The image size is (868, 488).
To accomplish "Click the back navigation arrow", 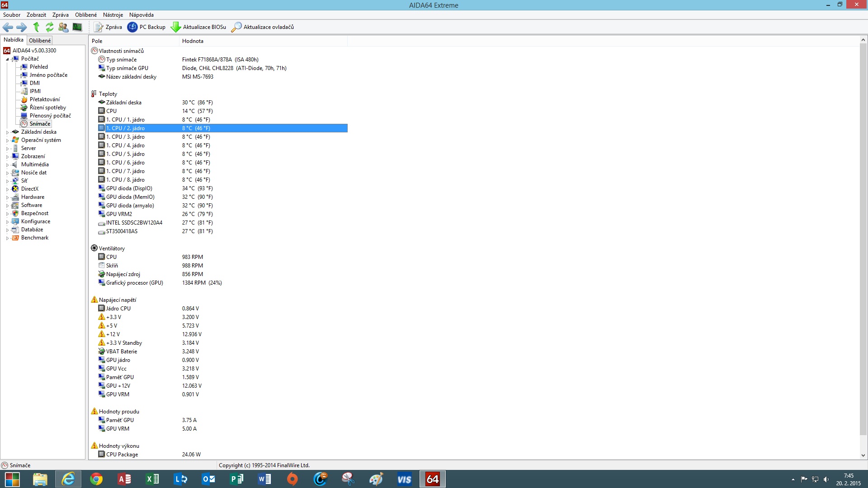I will click(x=8, y=27).
